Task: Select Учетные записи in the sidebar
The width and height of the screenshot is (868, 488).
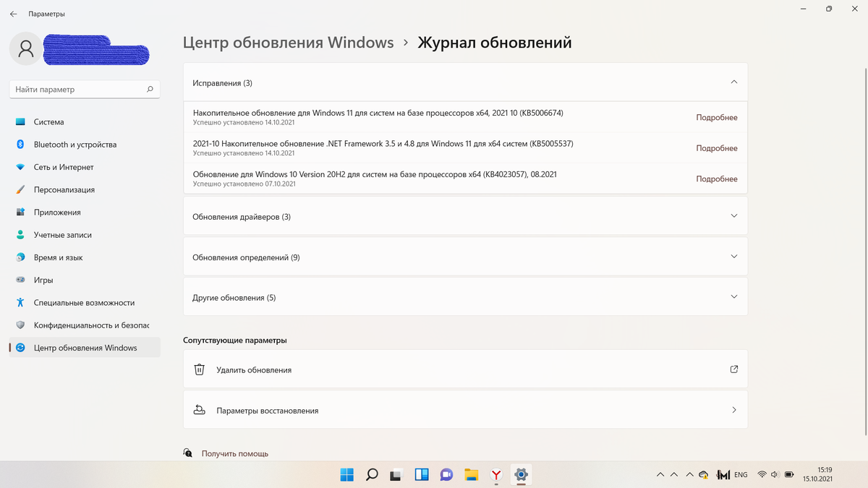Action: coord(85,235)
